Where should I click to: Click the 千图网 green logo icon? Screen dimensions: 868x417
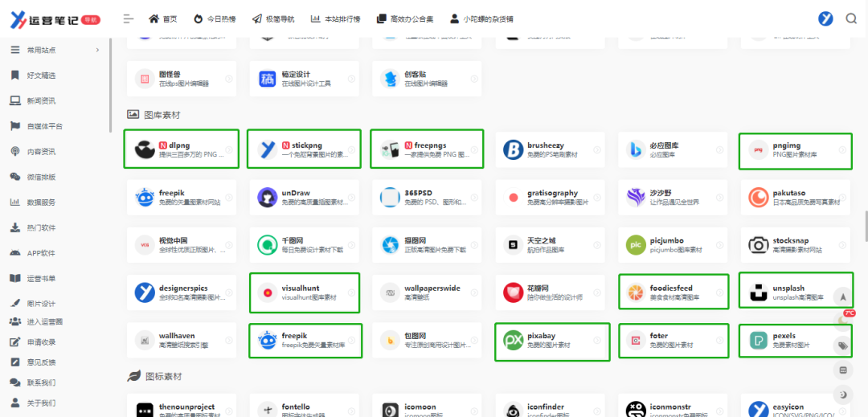(x=268, y=244)
